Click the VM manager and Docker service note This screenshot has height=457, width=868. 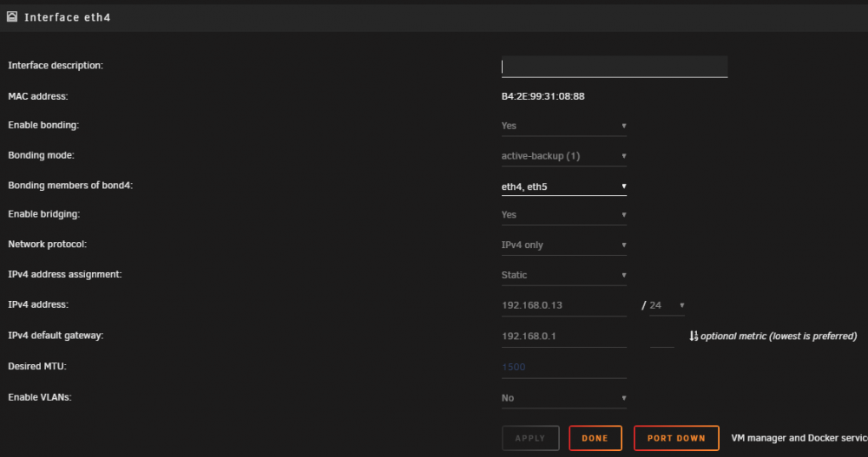point(799,438)
